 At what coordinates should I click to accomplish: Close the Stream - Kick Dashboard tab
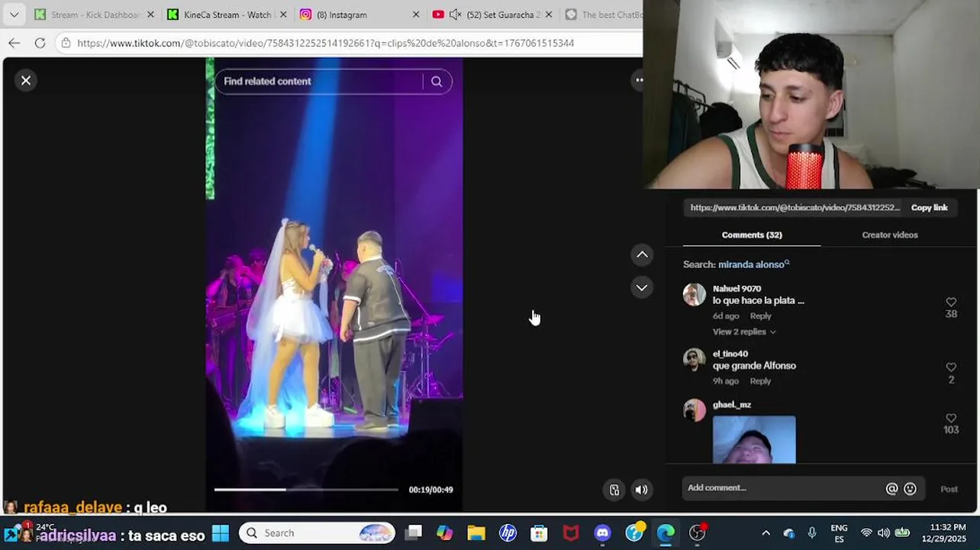click(150, 15)
